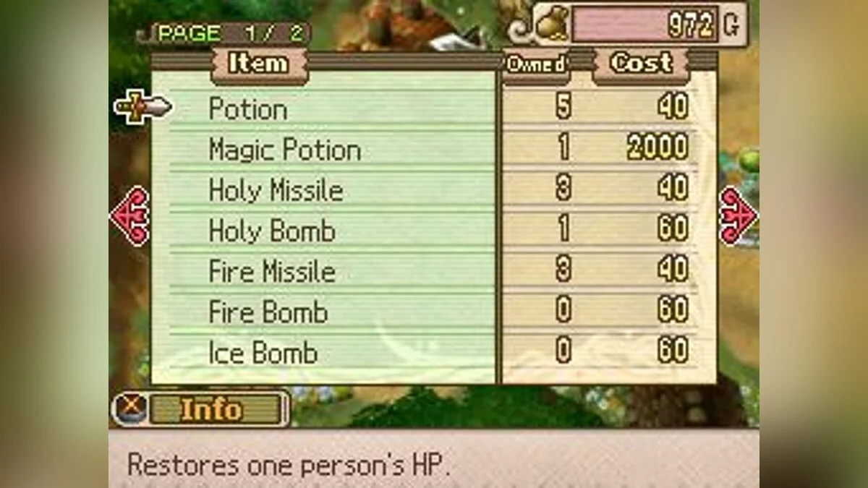Click the Owned column header
This screenshot has height=488, width=868.
click(536, 65)
